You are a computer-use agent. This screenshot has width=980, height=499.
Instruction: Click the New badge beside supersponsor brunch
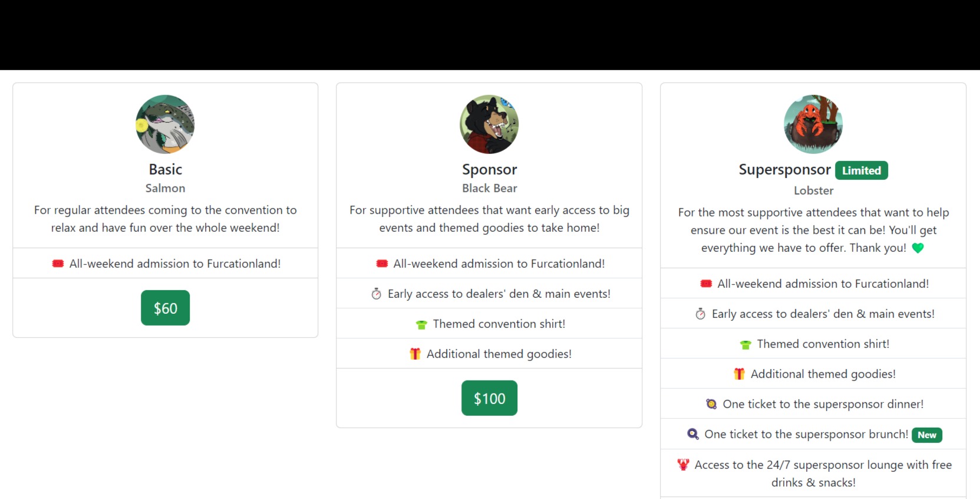[926, 435]
